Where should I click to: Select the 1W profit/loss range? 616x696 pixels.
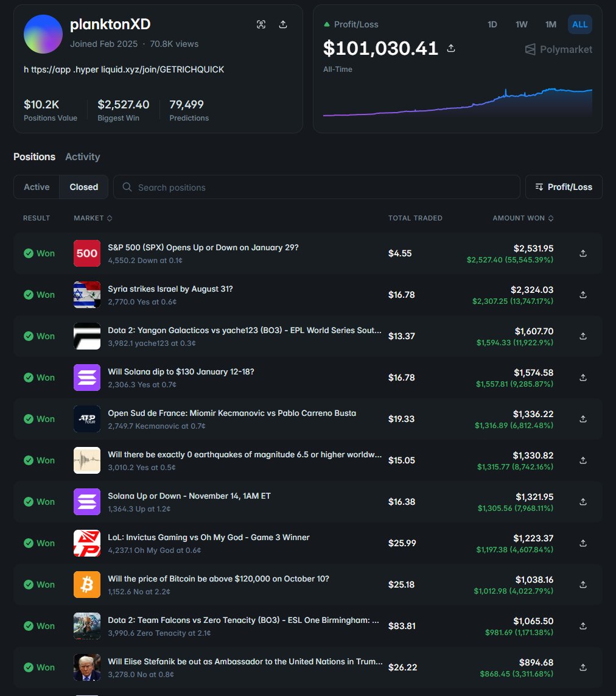pos(522,24)
